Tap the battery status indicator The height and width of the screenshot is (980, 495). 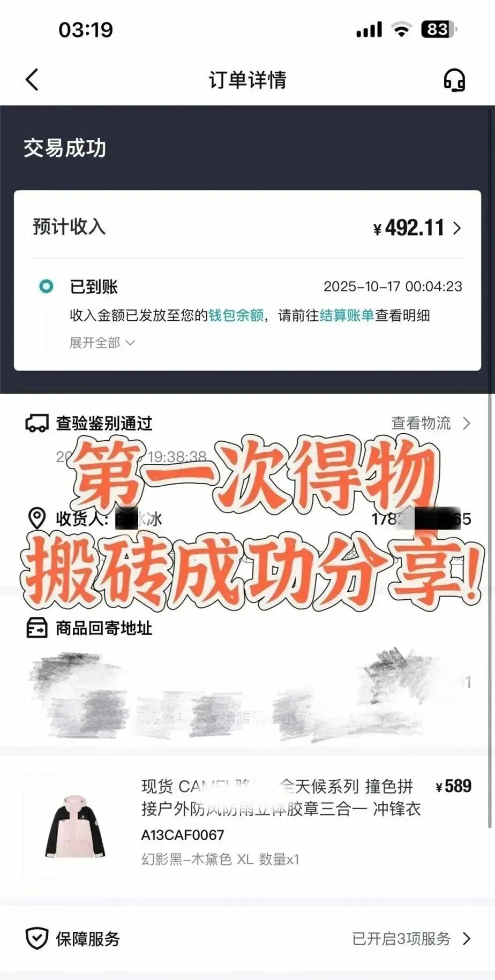pos(438,29)
